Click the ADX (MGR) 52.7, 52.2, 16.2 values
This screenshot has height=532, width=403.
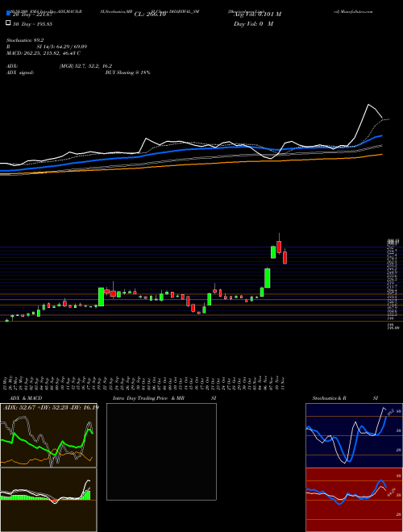[85, 66]
